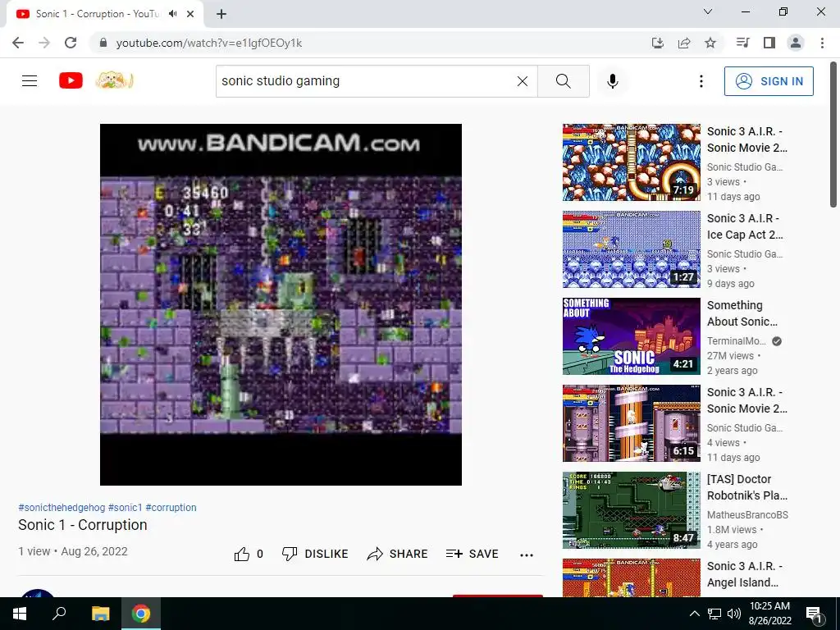Clear the search box text with X

click(x=523, y=81)
